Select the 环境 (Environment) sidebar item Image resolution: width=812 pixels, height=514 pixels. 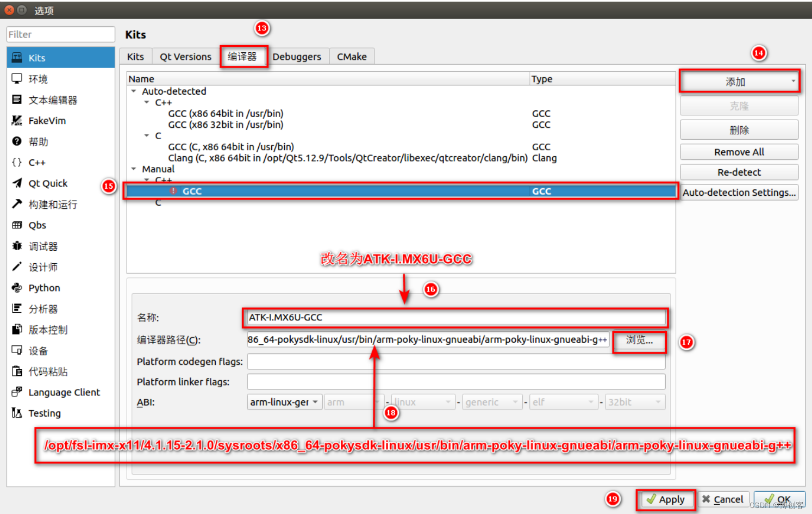pyautogui.click(x=38, y=78)
